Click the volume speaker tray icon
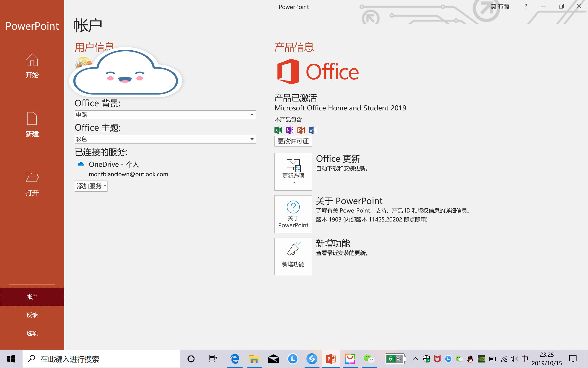This screenshot has height=368, width=588. point(514,359)
